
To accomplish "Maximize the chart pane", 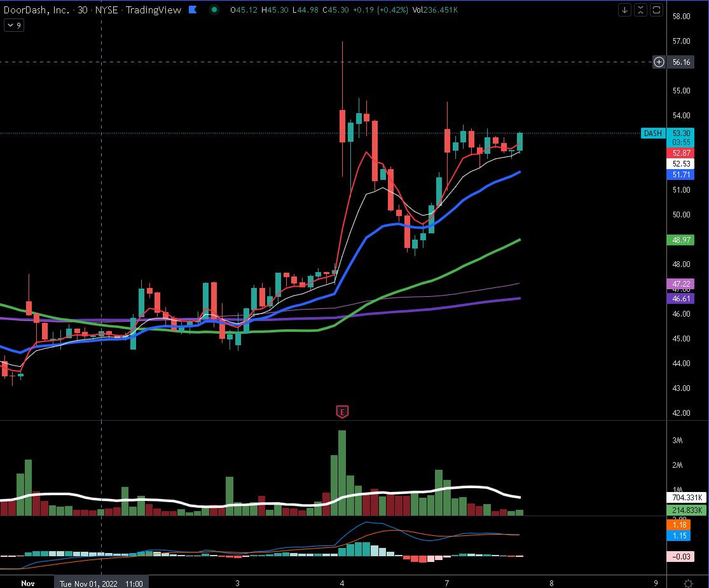I will point(656,10).
